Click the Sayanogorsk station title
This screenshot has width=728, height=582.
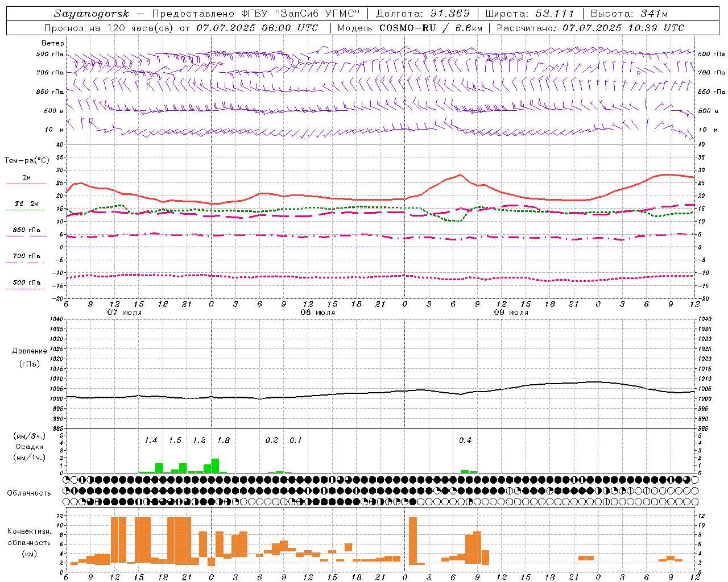(91, 14)
